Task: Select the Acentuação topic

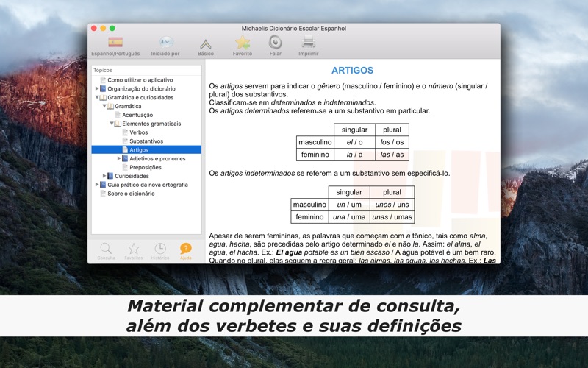Action: point(137,115)
